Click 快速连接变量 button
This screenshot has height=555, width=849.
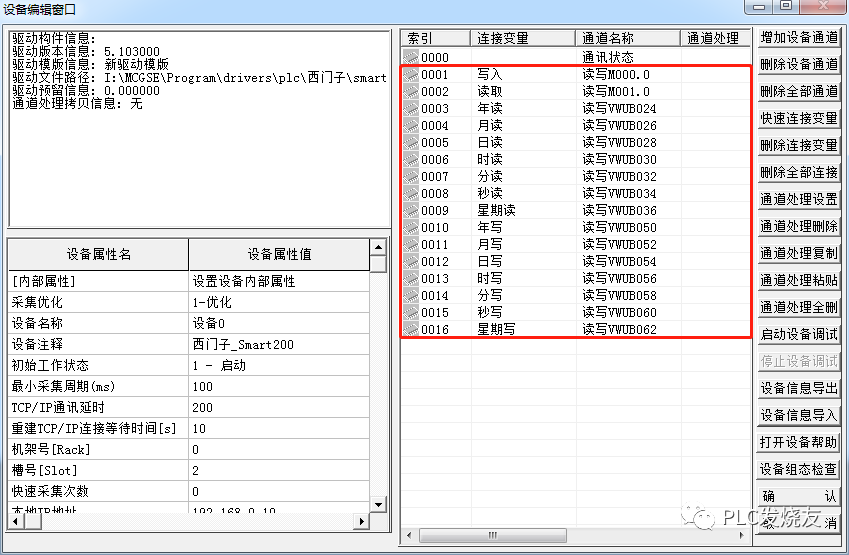tap(799, 118)
